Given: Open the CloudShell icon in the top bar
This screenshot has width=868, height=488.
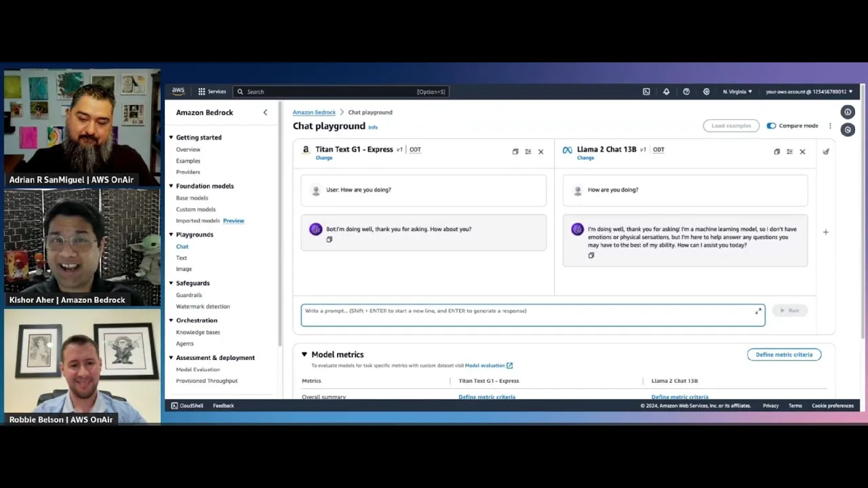Looking at the screenshot, I should [x=646, y=91].
